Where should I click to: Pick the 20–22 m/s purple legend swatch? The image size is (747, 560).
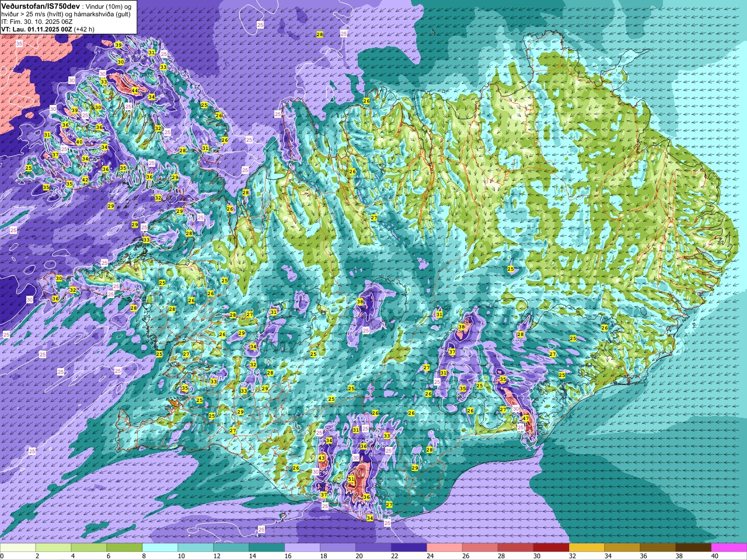click(373, 548)
